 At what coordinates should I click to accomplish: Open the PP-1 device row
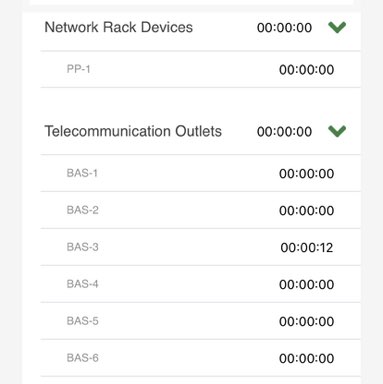200,69
